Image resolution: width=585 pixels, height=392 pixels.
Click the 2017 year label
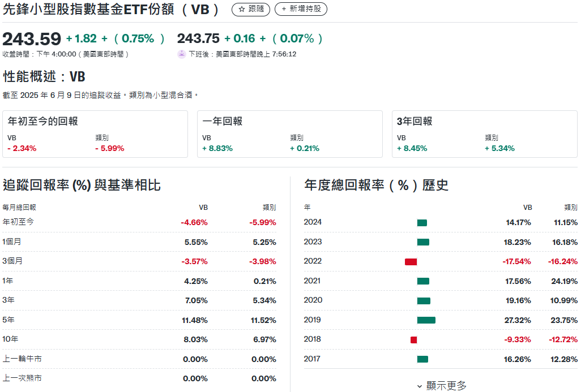point(312,359)
